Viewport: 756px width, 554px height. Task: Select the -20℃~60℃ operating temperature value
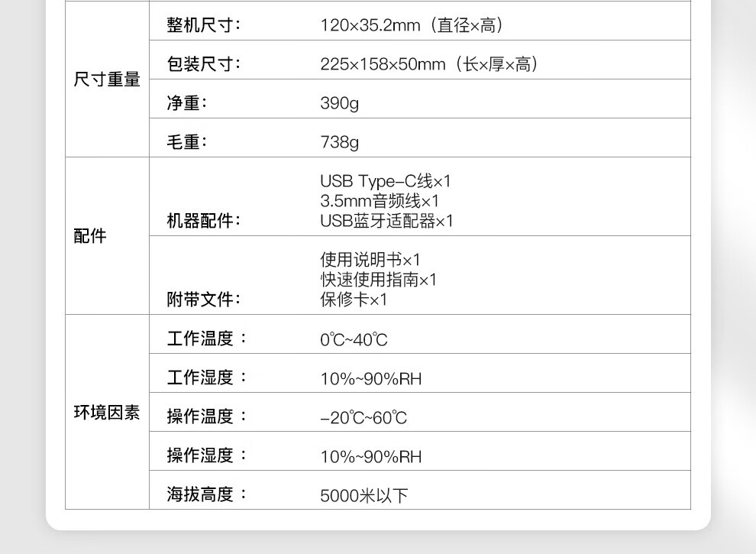point(363,418)
